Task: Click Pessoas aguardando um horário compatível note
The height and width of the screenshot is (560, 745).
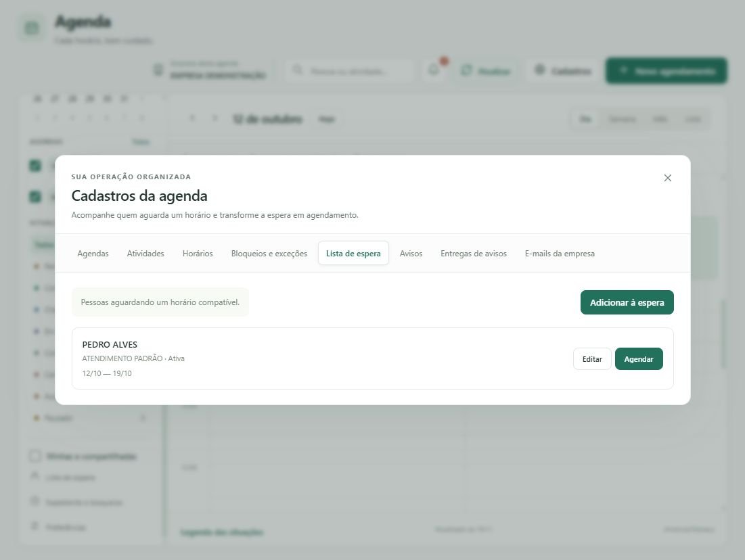Action: pyautogui.click(x=160, y=302)
